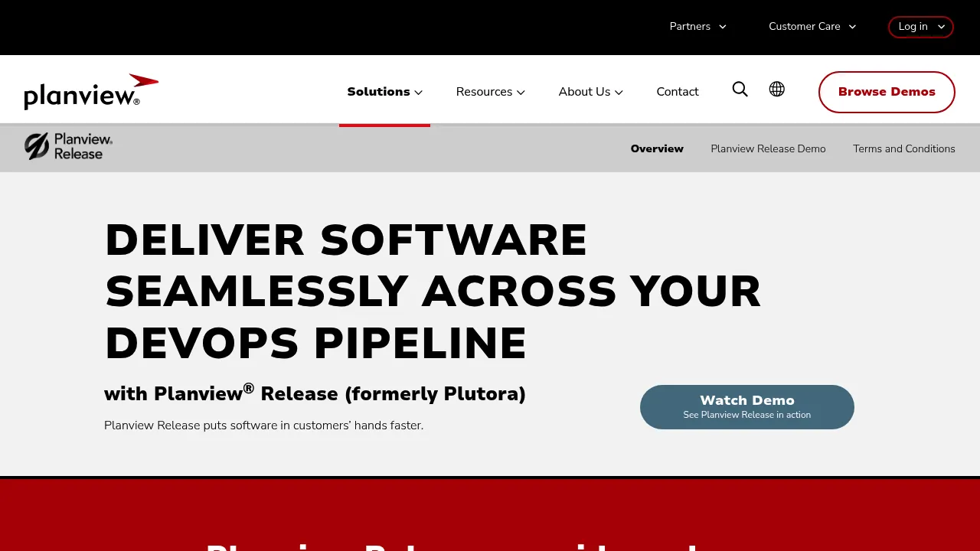The width and height of the screenshot is (980, 551).
Task: Expand the Customer Care dropdown
Action: (x=812, y=26)
